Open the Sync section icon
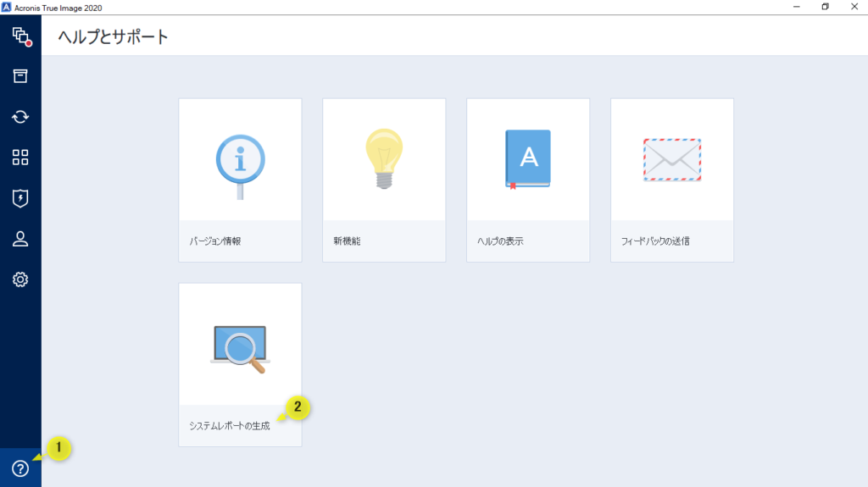 20,117
